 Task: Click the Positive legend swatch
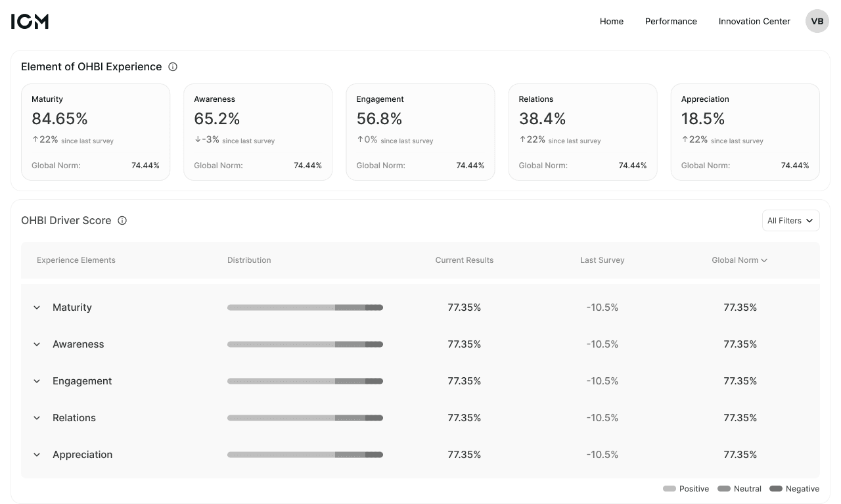pyautogui.click(x=670, y=489)
